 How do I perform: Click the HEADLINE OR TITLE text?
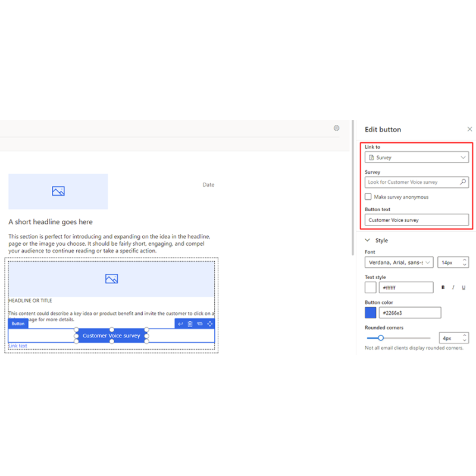click(30, 300)
